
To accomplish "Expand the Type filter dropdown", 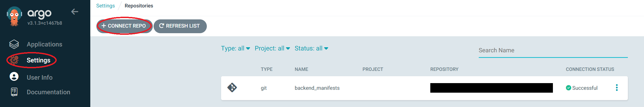I will click(x=235, y=48).
